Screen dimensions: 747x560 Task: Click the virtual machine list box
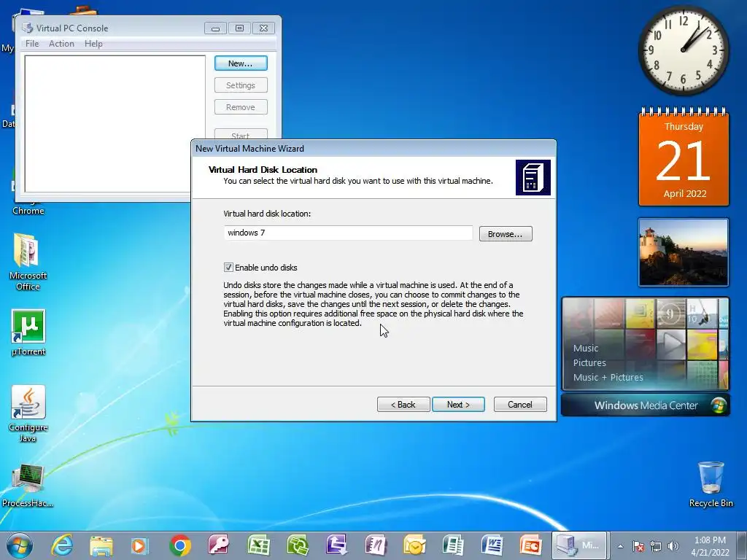(115, 124)
